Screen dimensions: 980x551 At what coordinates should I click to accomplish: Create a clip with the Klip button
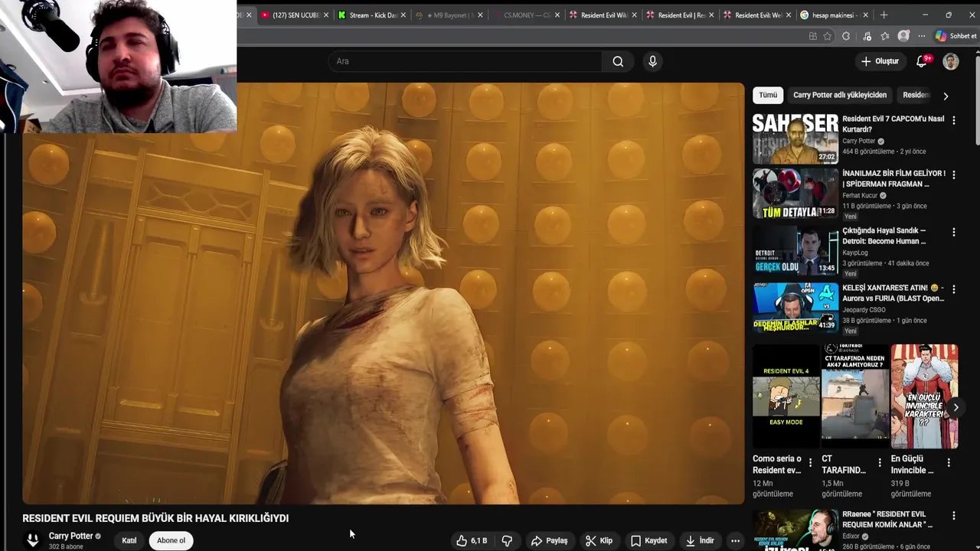click(x=599, y=540)
